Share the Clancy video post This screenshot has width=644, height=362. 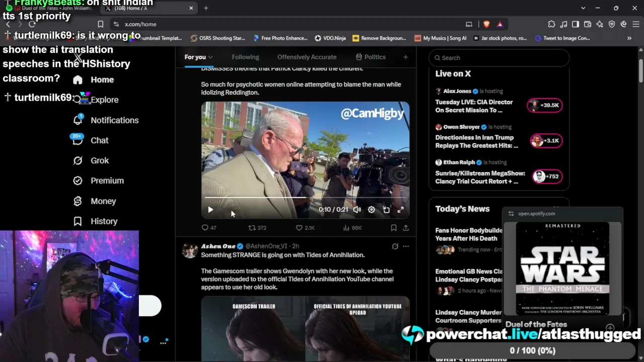[x=406, y=228]
